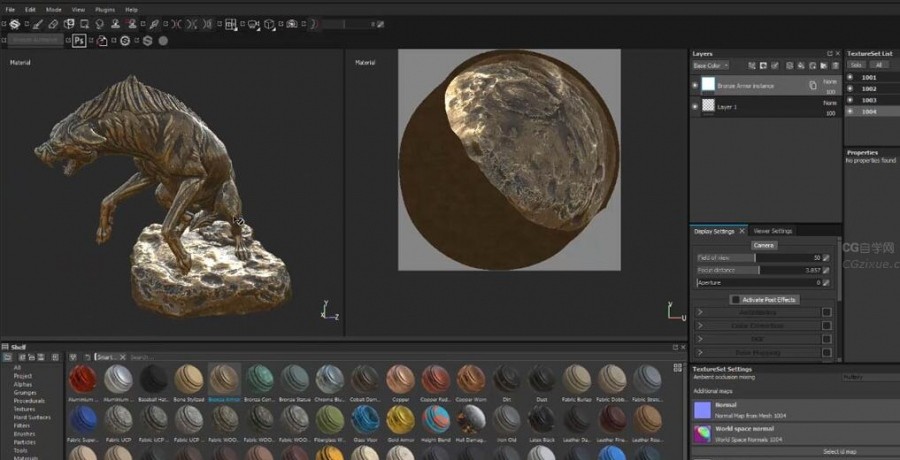Hide Layer 1 visibility
The image size is (900, 460).
695,106
